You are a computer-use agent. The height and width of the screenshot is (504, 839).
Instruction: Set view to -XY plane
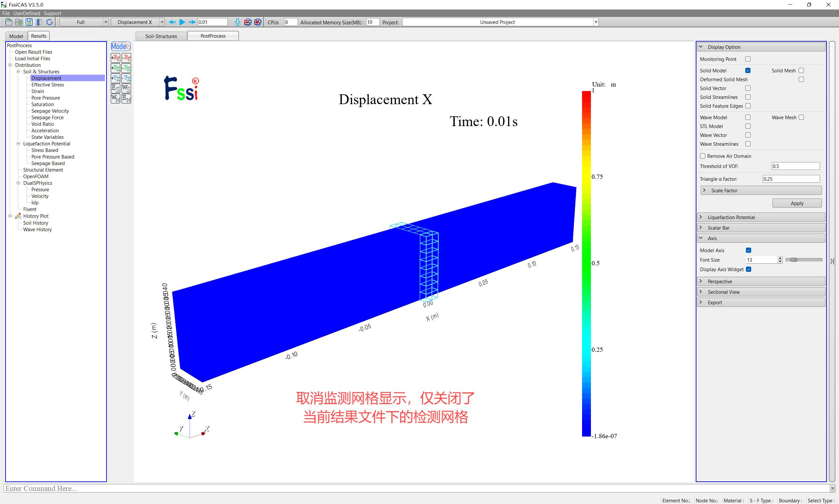click(x=127, y=58)
